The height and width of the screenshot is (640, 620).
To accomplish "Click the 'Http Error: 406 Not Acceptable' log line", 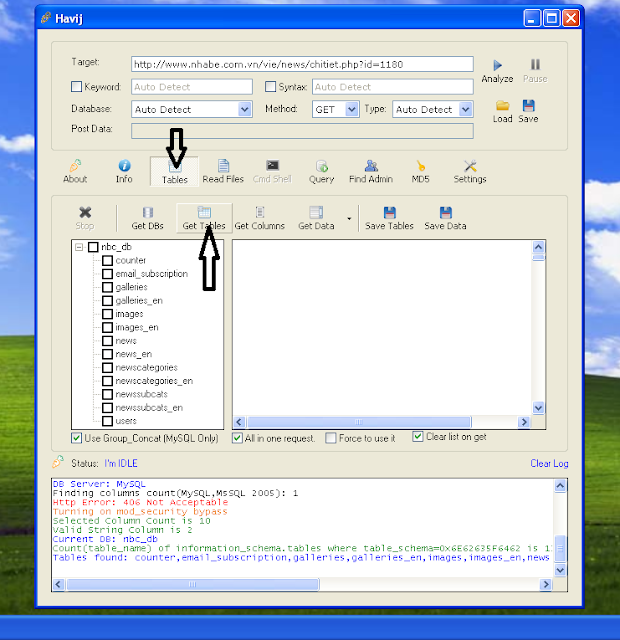I will 140,502.
